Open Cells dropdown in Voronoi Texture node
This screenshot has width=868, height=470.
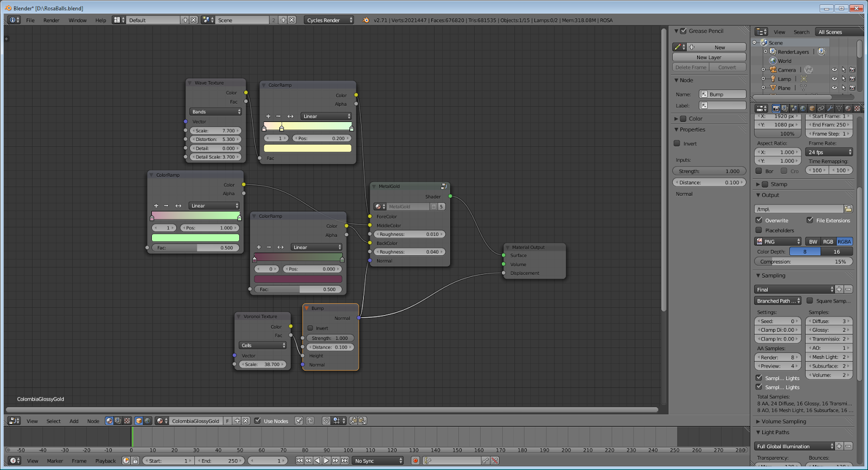[x=262, y=345]
